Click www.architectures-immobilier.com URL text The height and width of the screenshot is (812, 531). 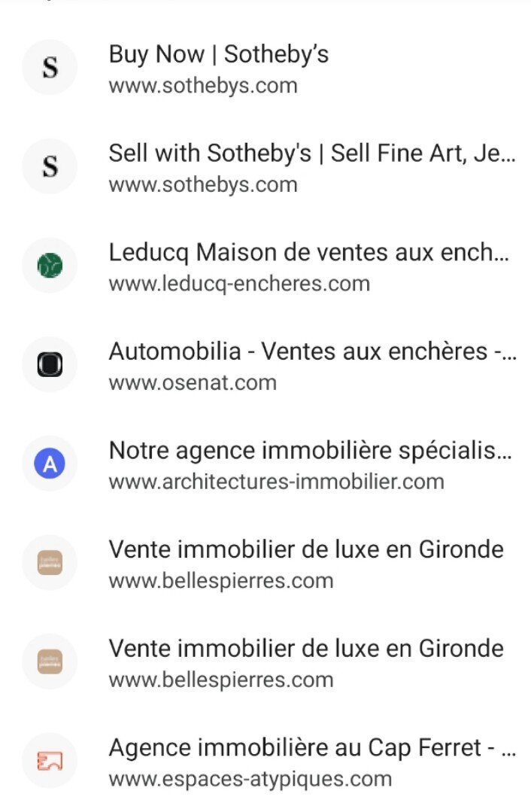pyautogui.click(x=276, y=482)
